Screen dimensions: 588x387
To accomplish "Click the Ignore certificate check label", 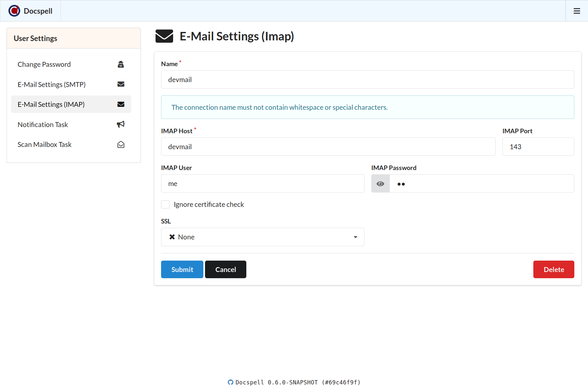I will (x=209, y=205).
